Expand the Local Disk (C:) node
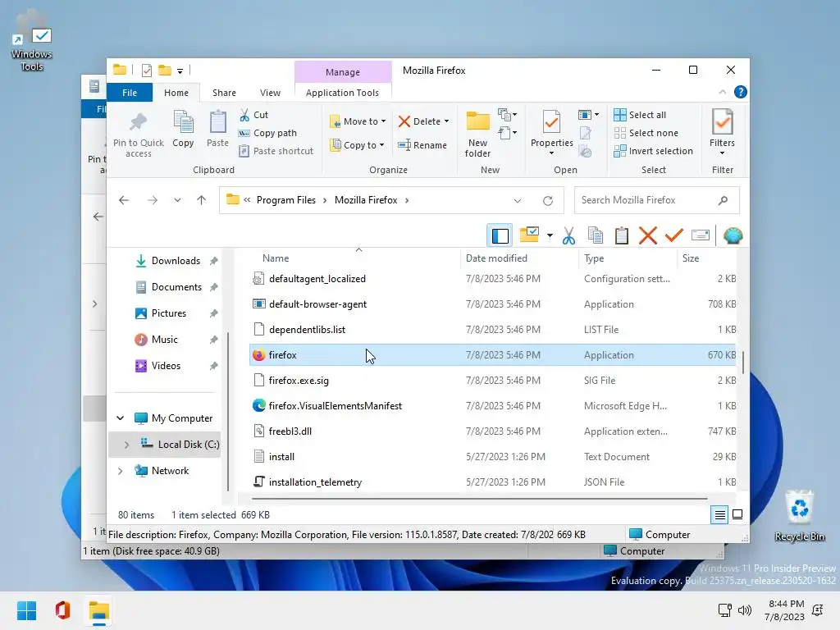The image size is (840, 630). (126, 444)
